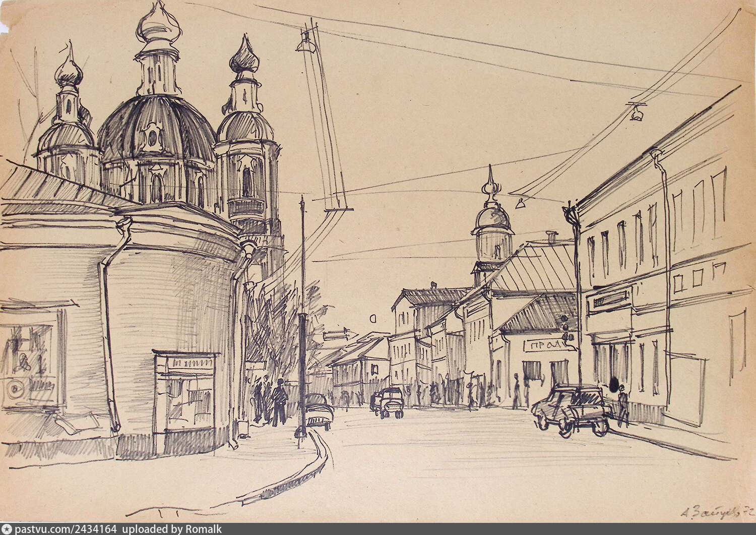Click the traffic light on the right pole
This screenshot has height=535, width=756.
coord(566,329)
